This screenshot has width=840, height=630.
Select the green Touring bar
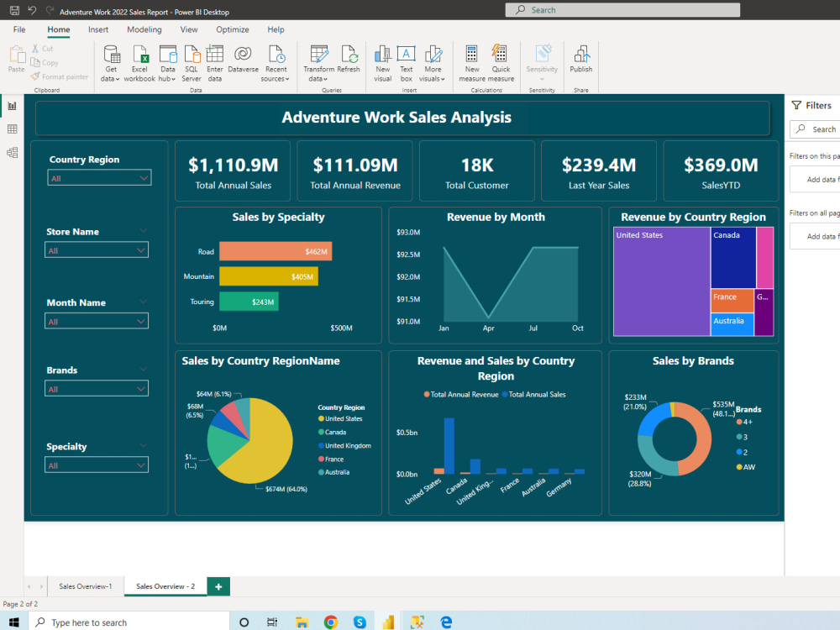[249, 302]
